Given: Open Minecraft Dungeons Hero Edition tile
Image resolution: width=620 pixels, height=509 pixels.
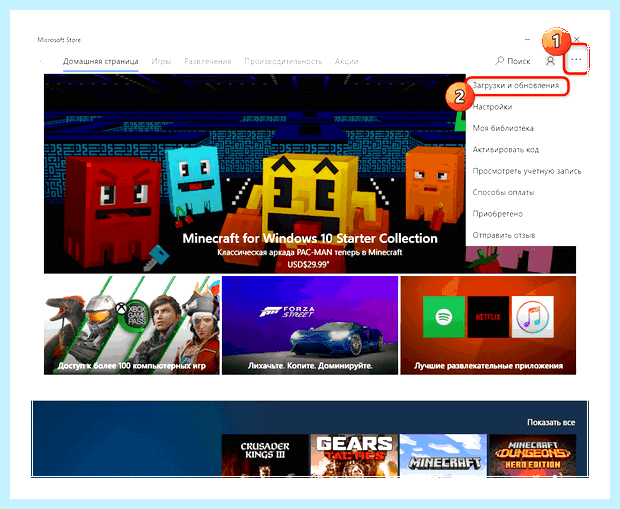Looking at the screenshot, I should 532,455.
